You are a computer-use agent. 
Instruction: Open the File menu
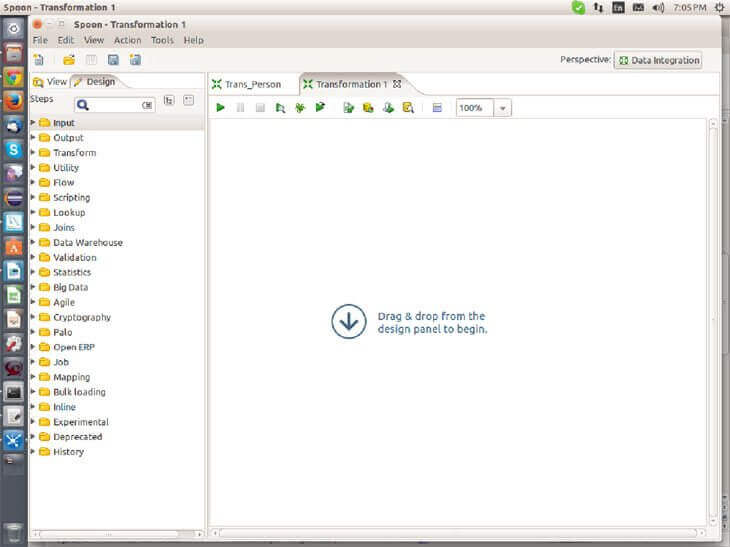pos(40,41)
